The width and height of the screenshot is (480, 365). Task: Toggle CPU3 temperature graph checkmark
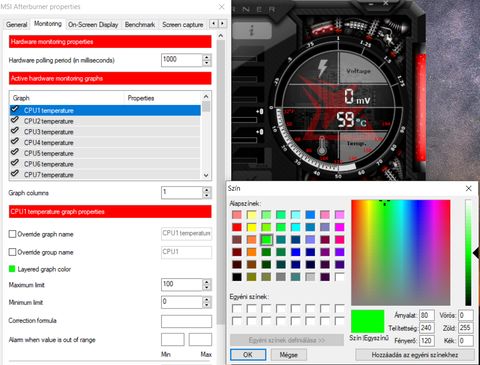[x=15, y=131]
